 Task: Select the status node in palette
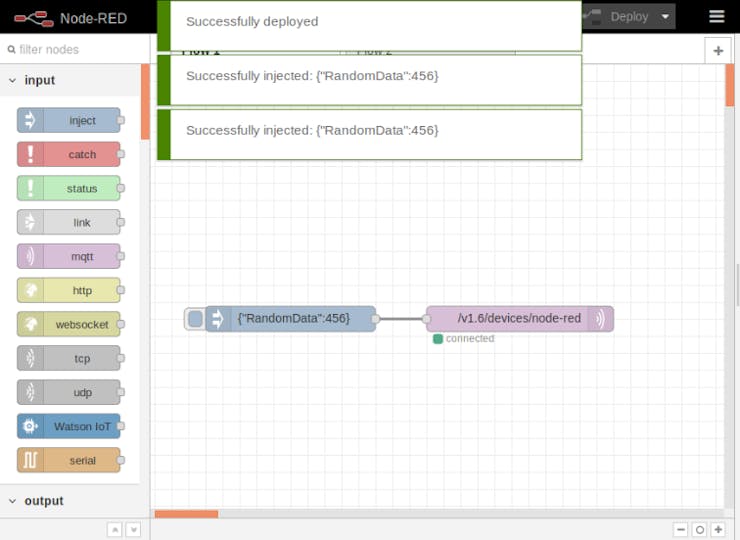click(x=69, y=188)
